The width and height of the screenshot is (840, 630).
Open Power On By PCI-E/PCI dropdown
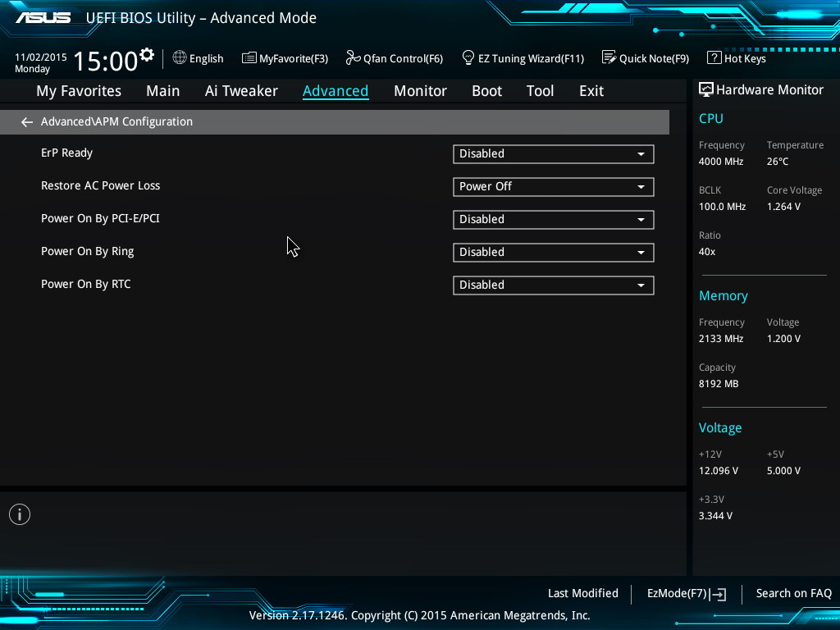pyautogui.click(x=553, y=219)
